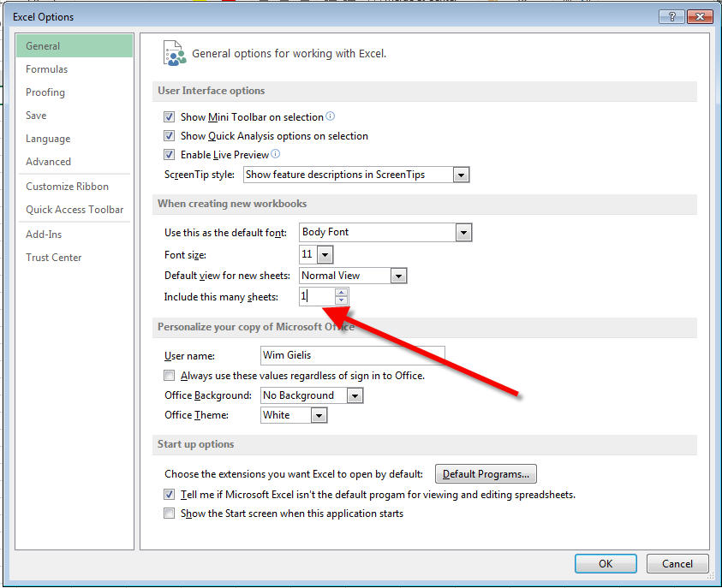Click info icon beside Show Mini Toolbar

point(330,116)
